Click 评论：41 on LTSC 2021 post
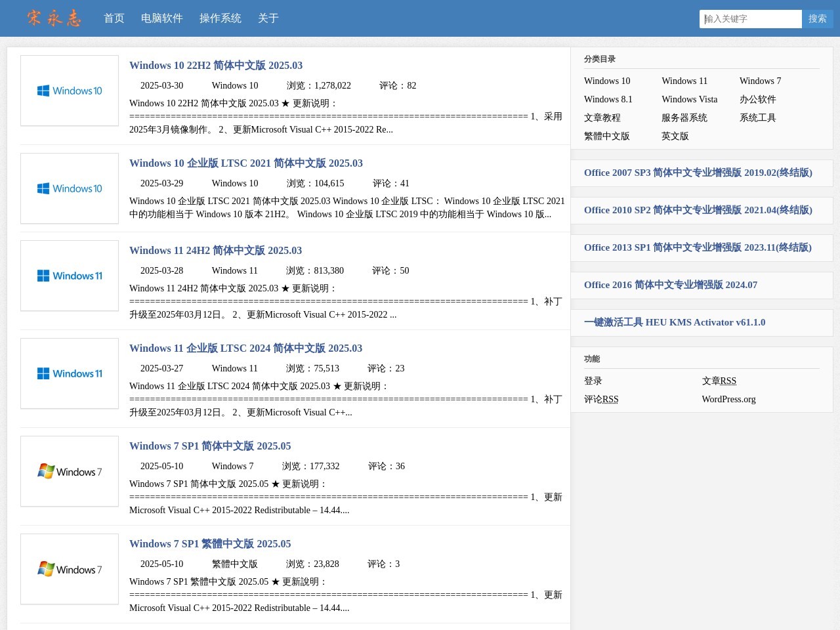The height and width of the screenshot is (630, 840). tap(391, 184)
